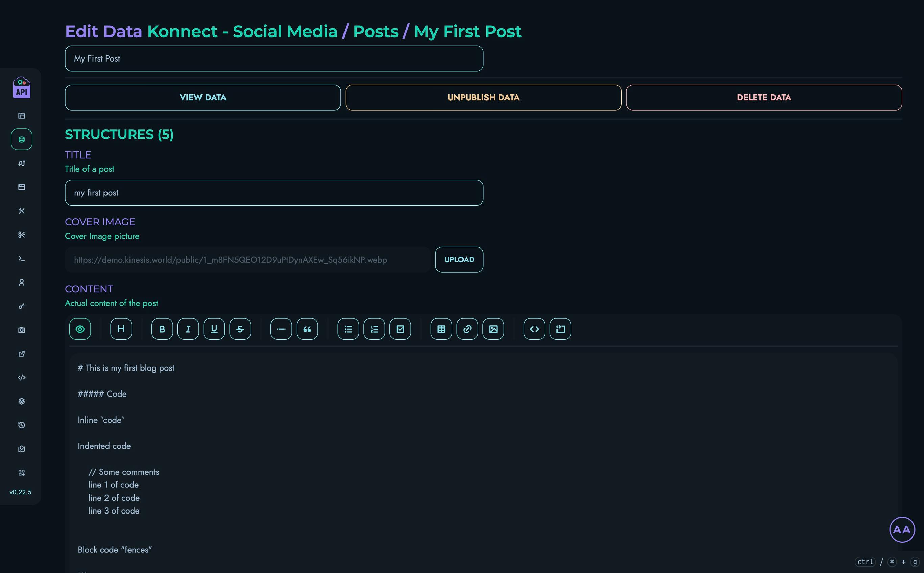Open the user profile icon in sidebar
This screenshot has width=924, height=573.
[22, 282]
